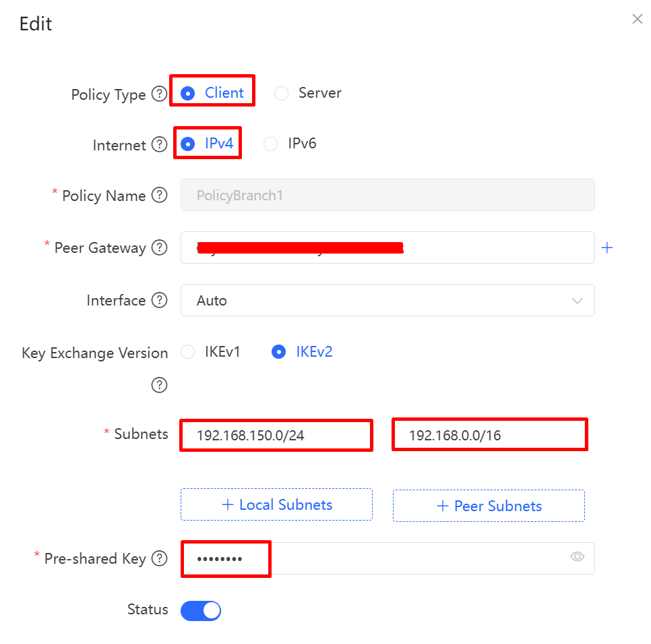Screen dimensions: 651x644
Task: Close the Edit dialog
Action: click(638, 19)
